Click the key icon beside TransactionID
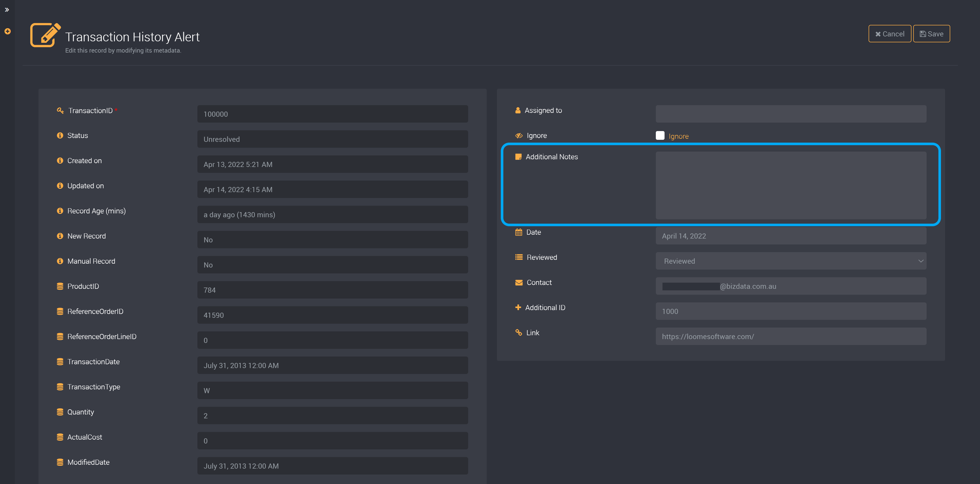Screen dimensions: 980x484 click(60, 111)
